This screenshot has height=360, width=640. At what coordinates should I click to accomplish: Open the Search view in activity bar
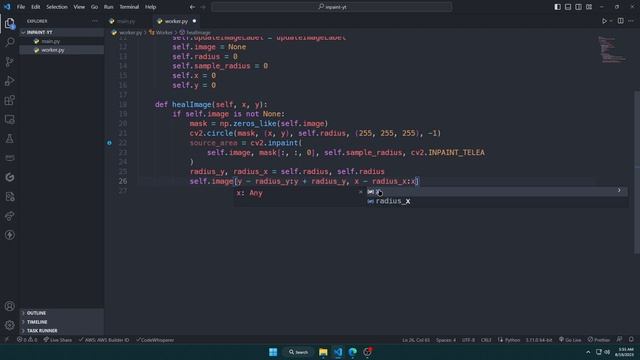pos(9,42)
